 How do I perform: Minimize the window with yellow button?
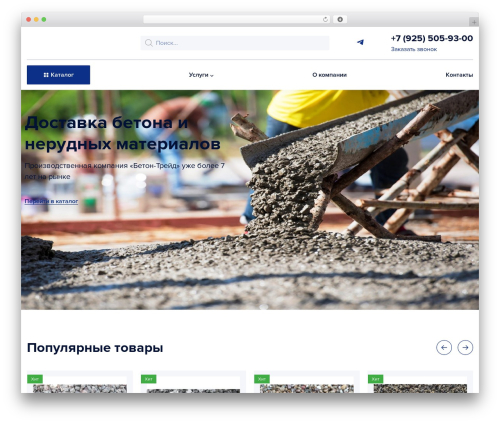click(x=36, y=19)
